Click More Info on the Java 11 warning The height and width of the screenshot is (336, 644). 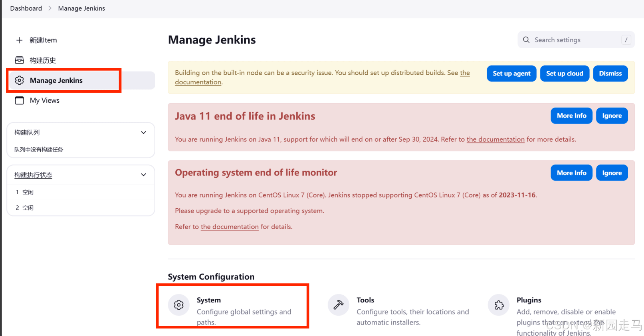pyautogui.click(x=571, y=116)
